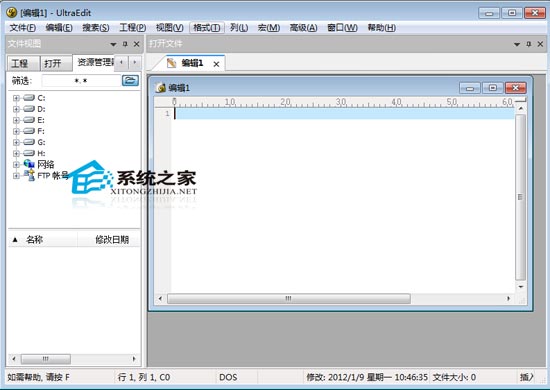Image resolution: width=550 pixels, height=390 pixels.
Task: Expand the C: drive node
Action: 16,98
